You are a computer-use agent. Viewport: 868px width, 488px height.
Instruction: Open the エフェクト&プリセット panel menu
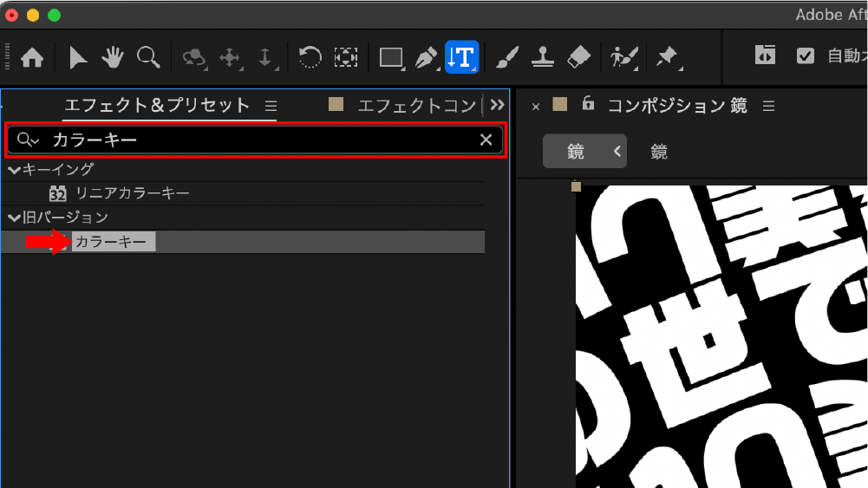tap(271, 106)
